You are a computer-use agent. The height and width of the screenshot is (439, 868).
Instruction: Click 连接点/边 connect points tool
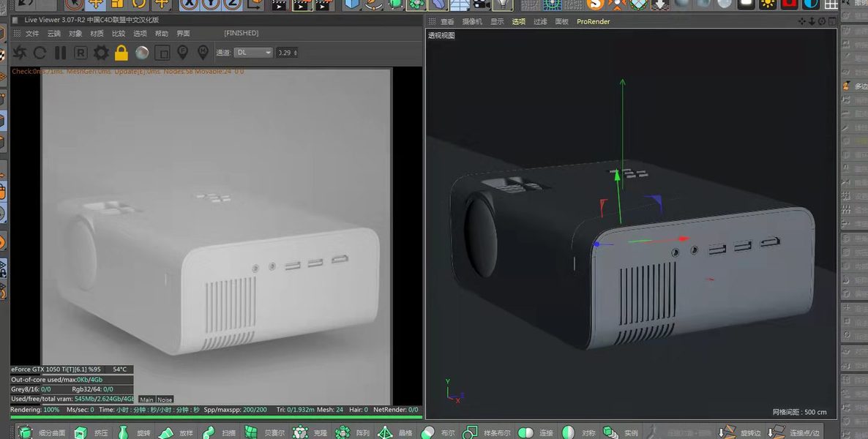[x=794, y=432]
